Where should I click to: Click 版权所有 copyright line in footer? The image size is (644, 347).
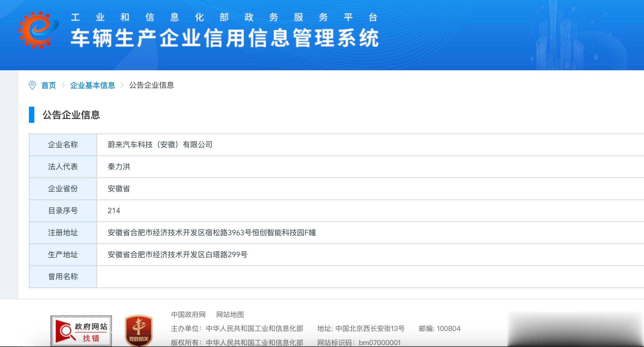click(x=237, y=342)
